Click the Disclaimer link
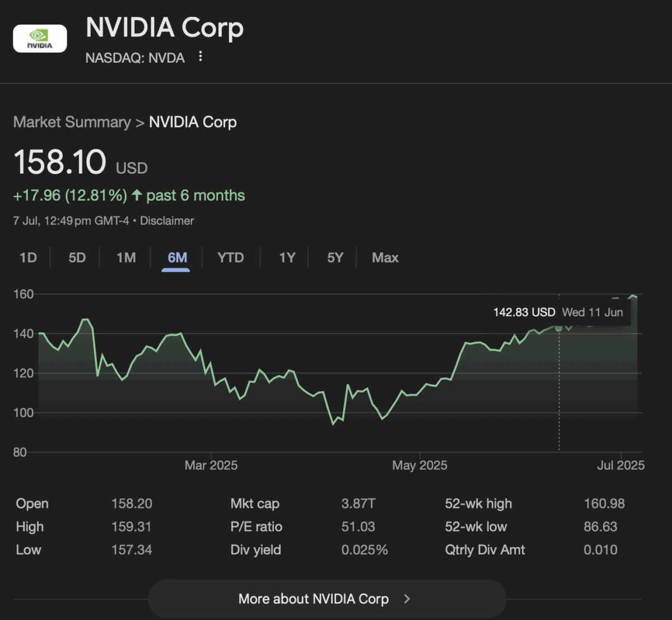Image resolution: width=672 pixels, height=620 pixels. point(167,221)
